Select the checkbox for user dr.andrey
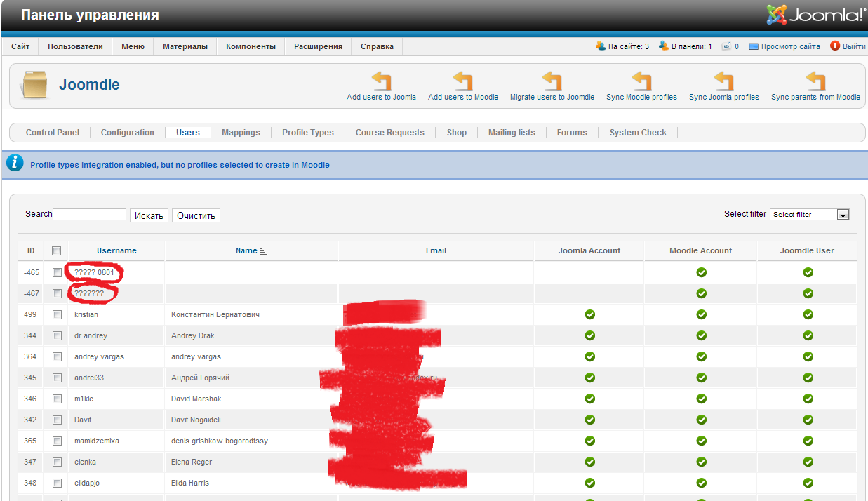Screen dimensions: 868x501 point(57,335)
